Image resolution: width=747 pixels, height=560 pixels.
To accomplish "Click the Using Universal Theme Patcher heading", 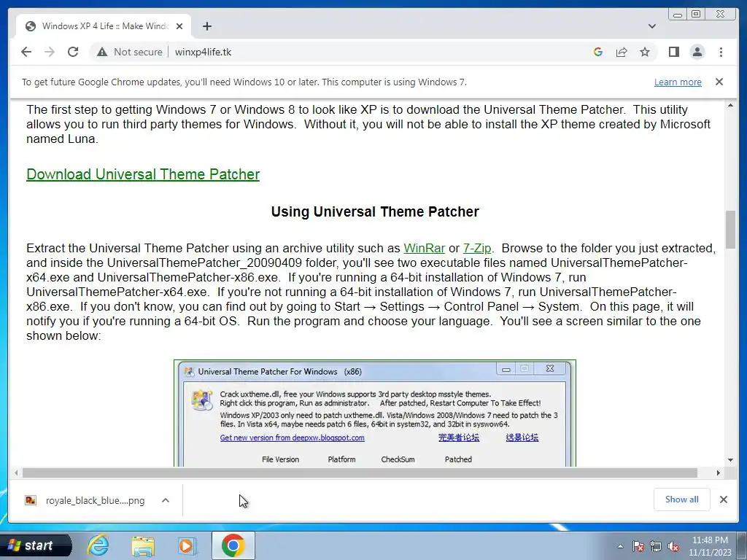I will pos(375,212).
